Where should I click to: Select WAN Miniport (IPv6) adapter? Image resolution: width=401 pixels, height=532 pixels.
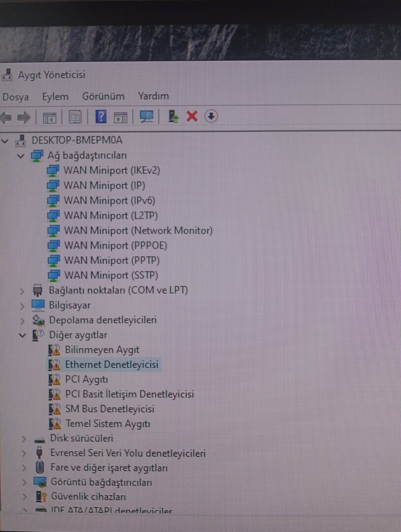point(109,200)
